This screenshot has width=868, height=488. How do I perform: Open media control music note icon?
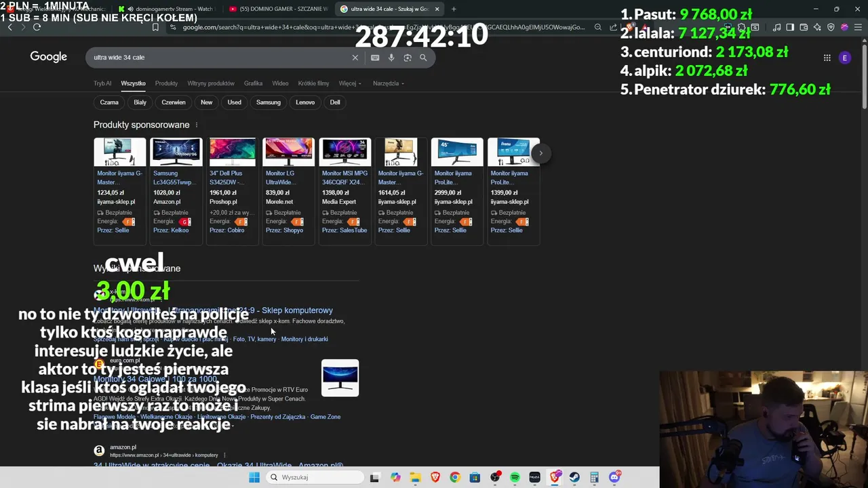[776, 27]
